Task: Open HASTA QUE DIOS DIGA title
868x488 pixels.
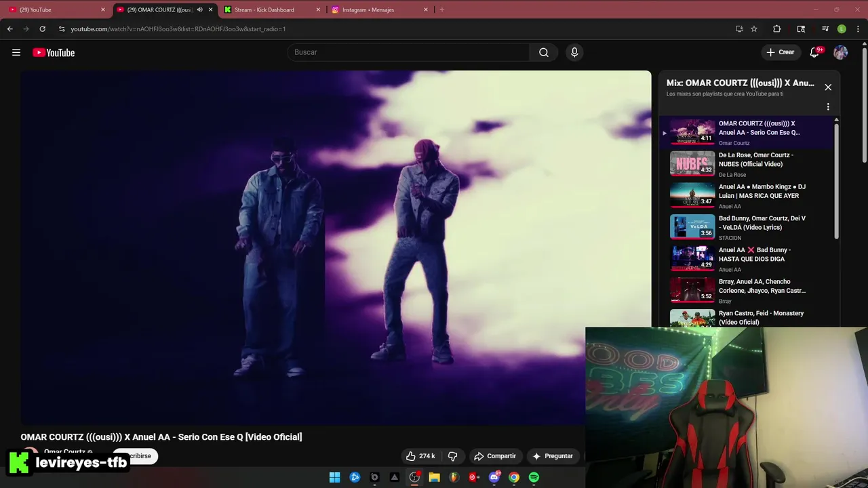Action: pyautogui.click(x=754, y=254)
